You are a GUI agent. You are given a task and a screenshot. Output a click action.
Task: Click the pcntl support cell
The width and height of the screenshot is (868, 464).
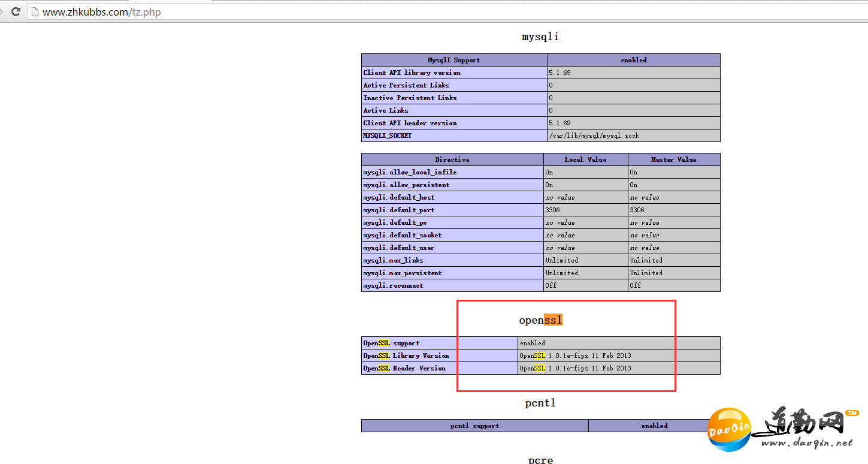475,426
